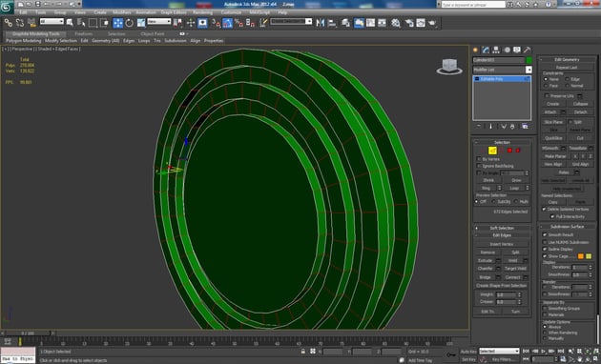Open the Graph Editors menu

[174, 12]
